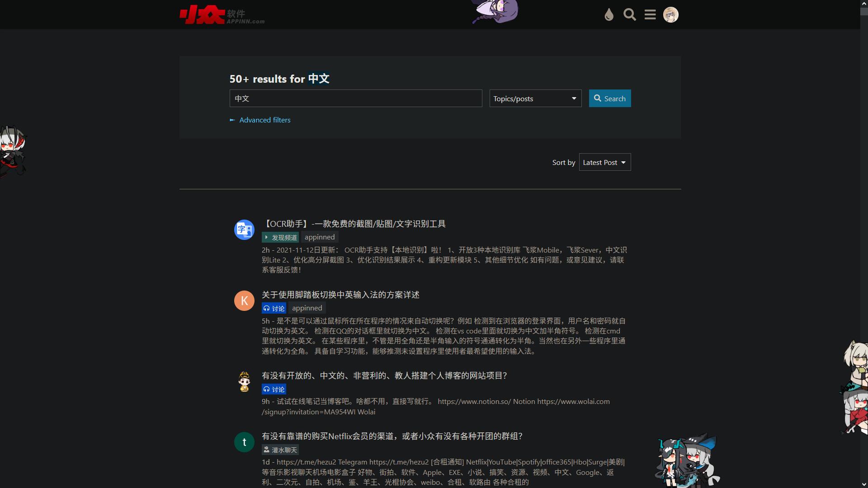Open the orange K user avatar
868x488 pixels.
244,301
